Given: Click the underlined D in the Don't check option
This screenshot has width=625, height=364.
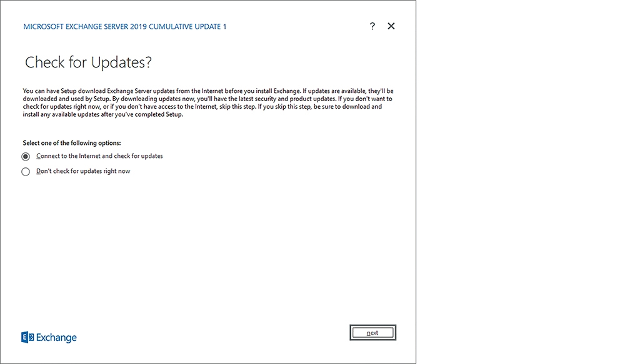Looking at the screenshot, I should tap(39, 171).
